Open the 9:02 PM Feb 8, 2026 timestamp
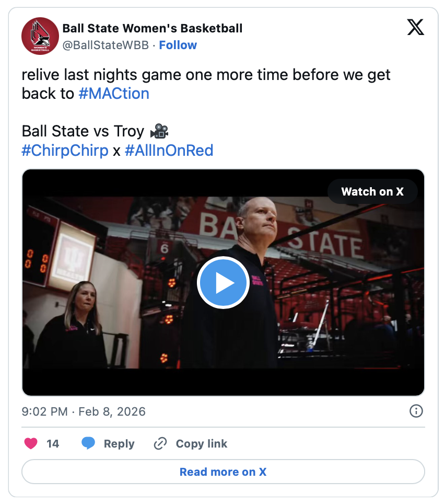 point(84,411)
